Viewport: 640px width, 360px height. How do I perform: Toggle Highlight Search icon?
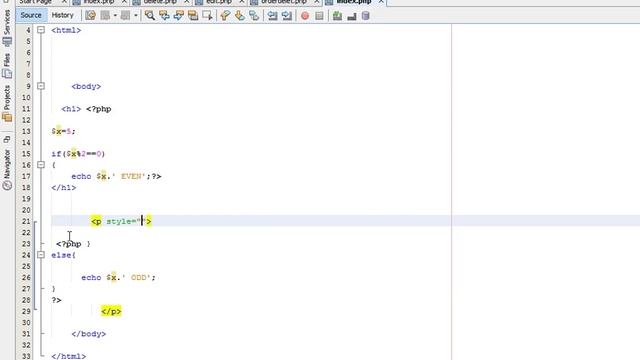(193, 16)
